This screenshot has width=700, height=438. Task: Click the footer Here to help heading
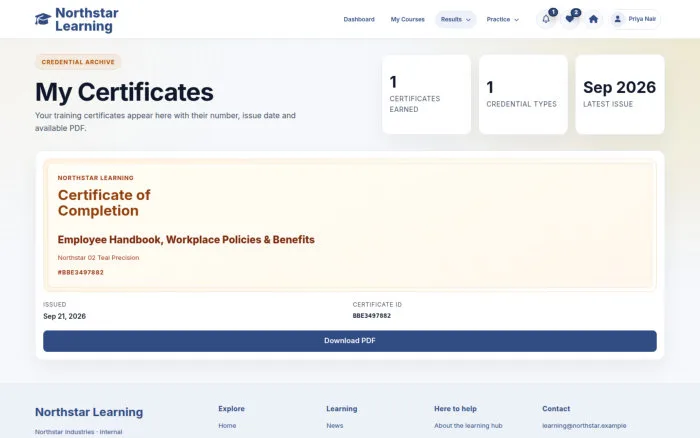coord(455,409)
